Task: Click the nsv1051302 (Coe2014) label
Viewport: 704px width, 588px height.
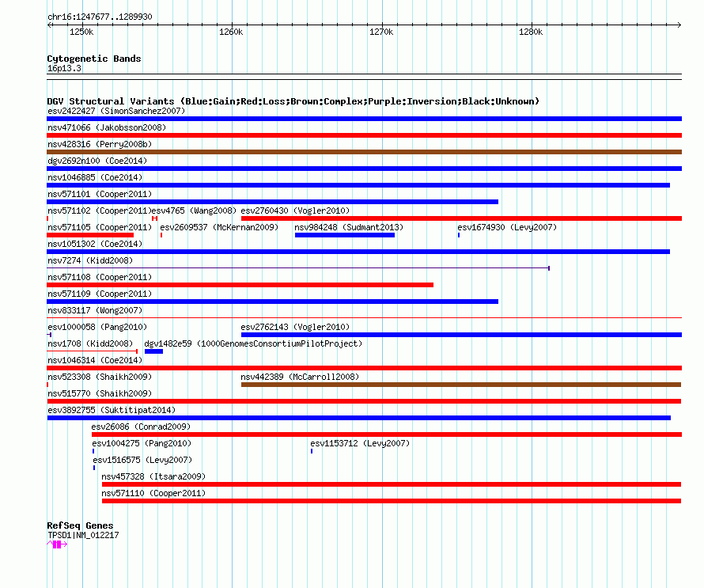Action: pyautogui.click(x=95, y=244)
